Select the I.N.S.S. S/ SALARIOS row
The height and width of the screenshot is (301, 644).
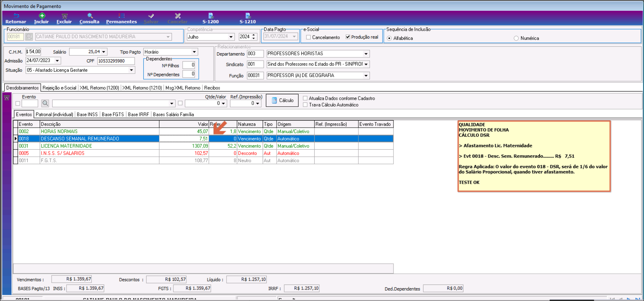pyautogui.click(x=203, y=153)
